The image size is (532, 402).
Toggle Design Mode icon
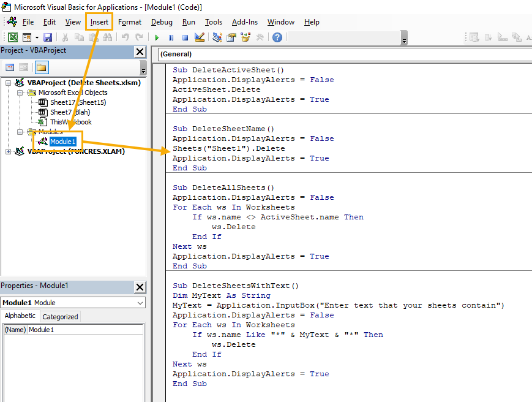click(x=200, y=37)
